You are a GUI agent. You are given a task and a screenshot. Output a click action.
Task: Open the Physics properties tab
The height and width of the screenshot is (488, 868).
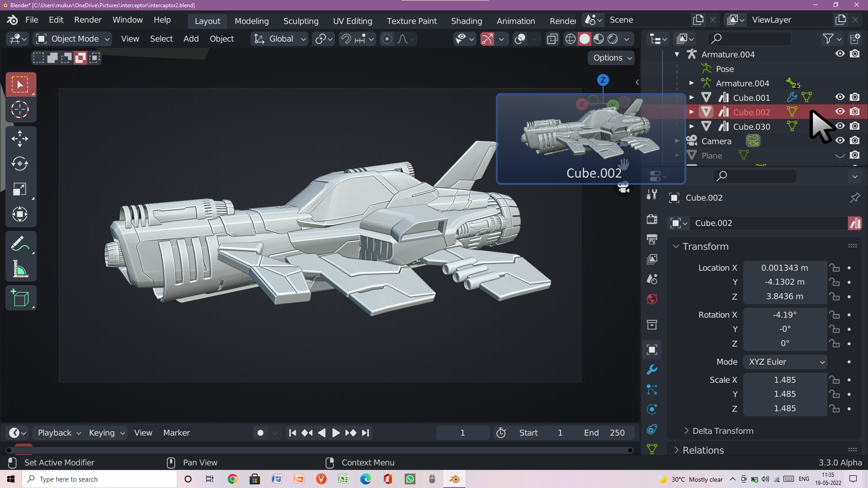[x=652, y=409]
